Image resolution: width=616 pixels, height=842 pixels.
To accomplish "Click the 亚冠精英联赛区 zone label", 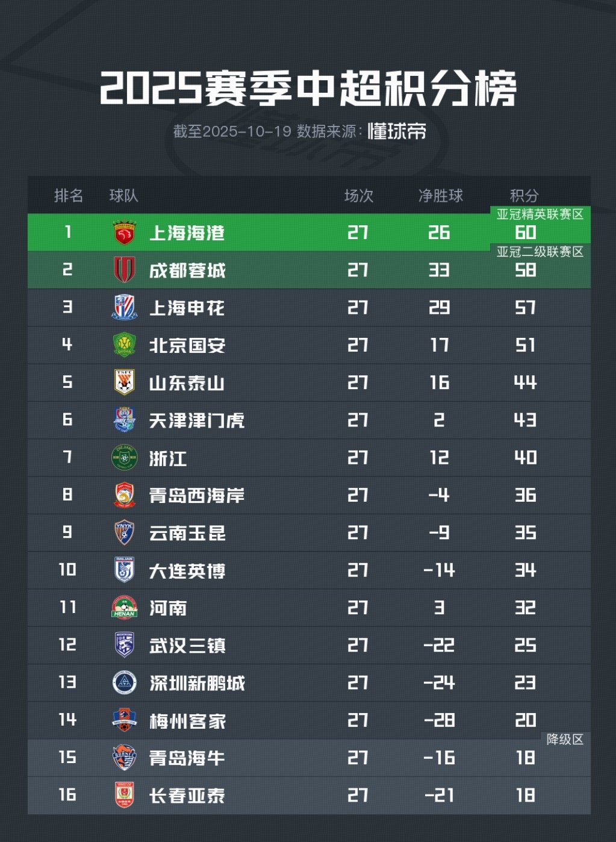I will tap(540, 214).
